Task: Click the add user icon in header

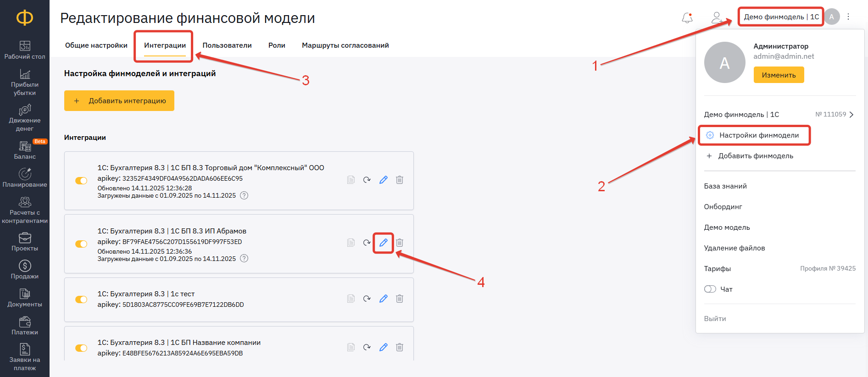Action: coord(717,17)
